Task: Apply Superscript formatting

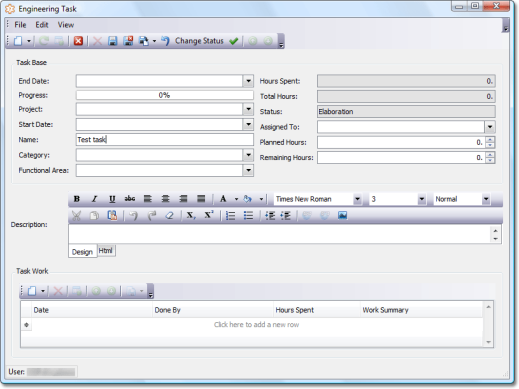Action: point(209,215)
